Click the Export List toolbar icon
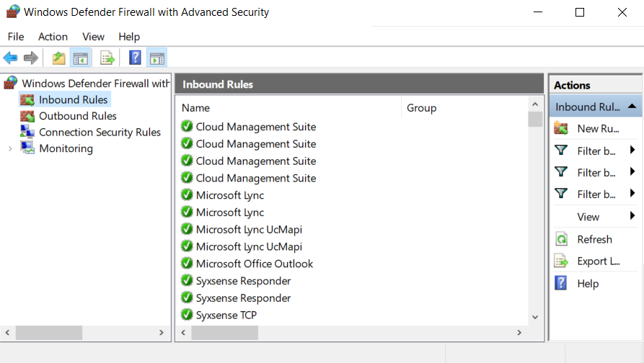The height and width of the screenshot is (363, 644). point(107,58)
